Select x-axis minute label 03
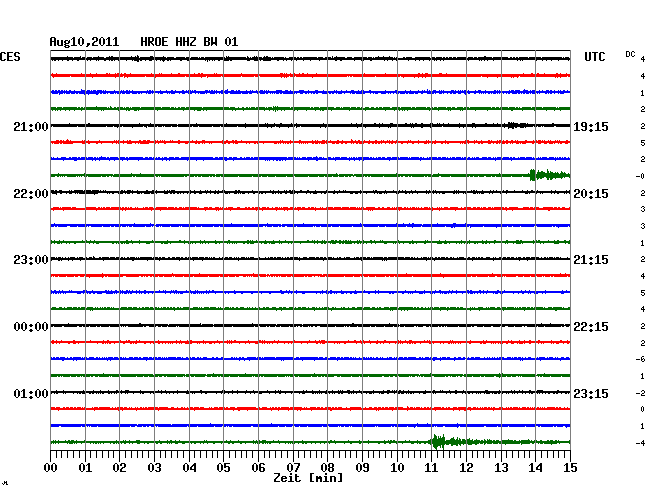Screen dimensions: 650x494 [154, 468]
